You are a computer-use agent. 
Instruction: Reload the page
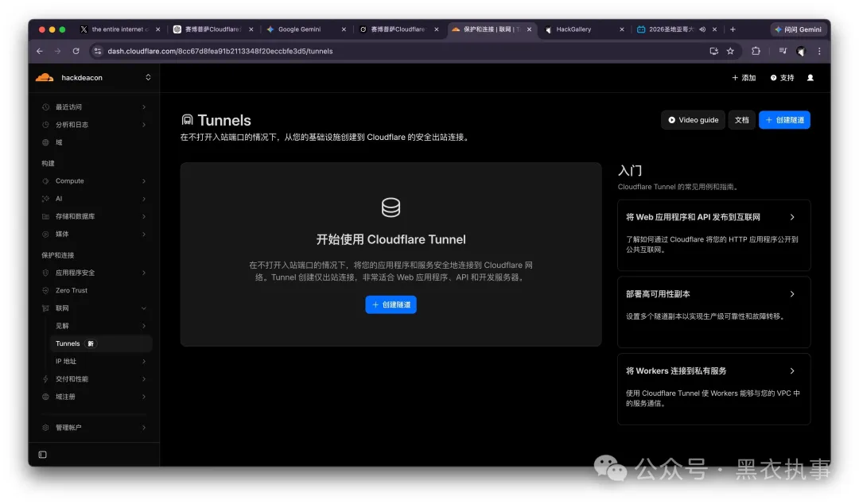(x=76, y=51)
